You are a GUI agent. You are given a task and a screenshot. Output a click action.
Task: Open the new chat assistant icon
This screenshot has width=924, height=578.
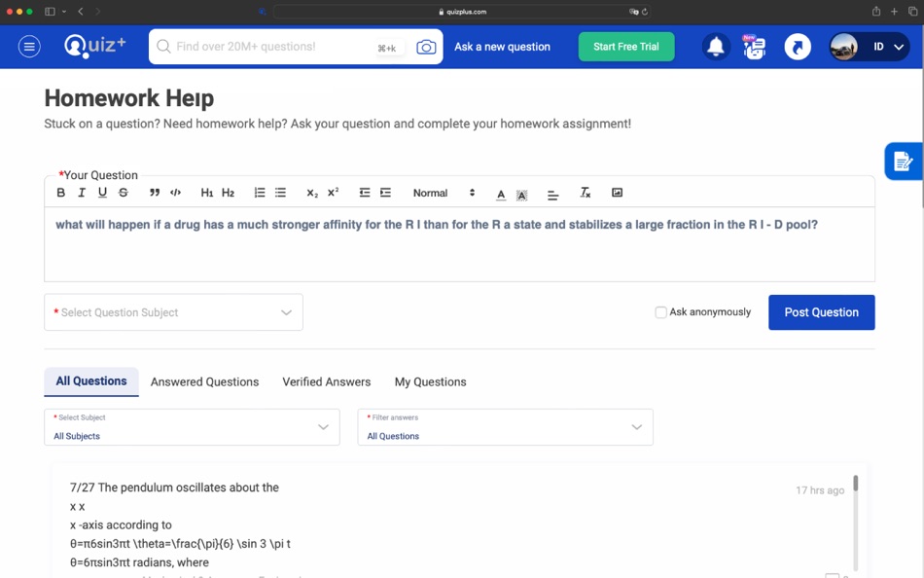[x=755, y=47]
